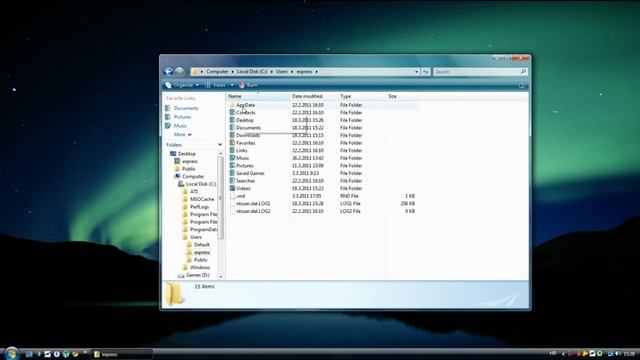640x360 pixels.
Task: Select the Documents folder icon in file list
Action: coord(232,128)
